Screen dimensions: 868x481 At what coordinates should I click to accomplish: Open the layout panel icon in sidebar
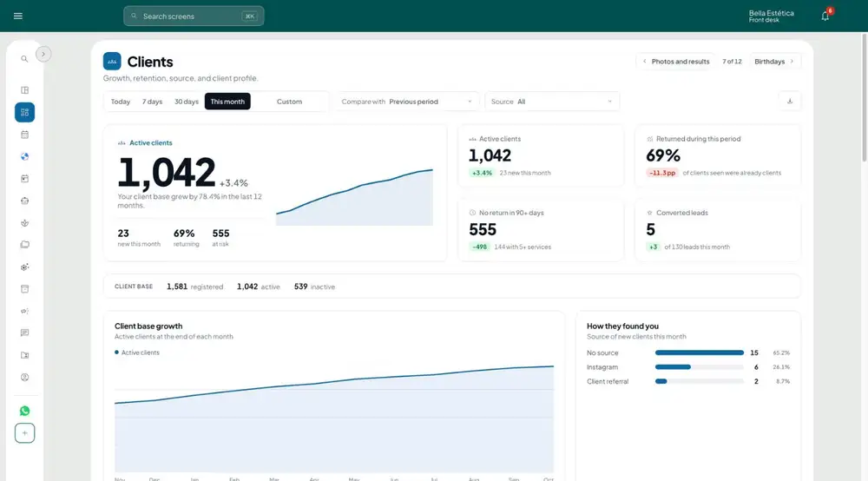(x=24, y=90)
